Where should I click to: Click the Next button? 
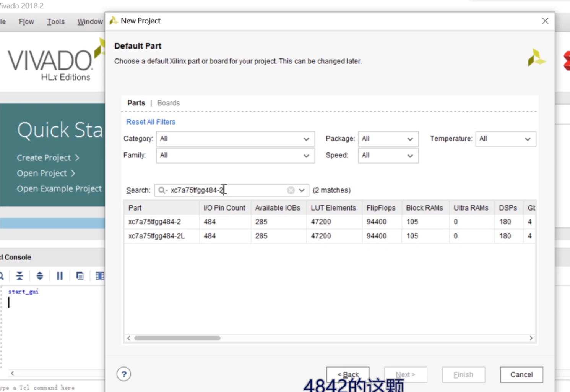point(406,374)
